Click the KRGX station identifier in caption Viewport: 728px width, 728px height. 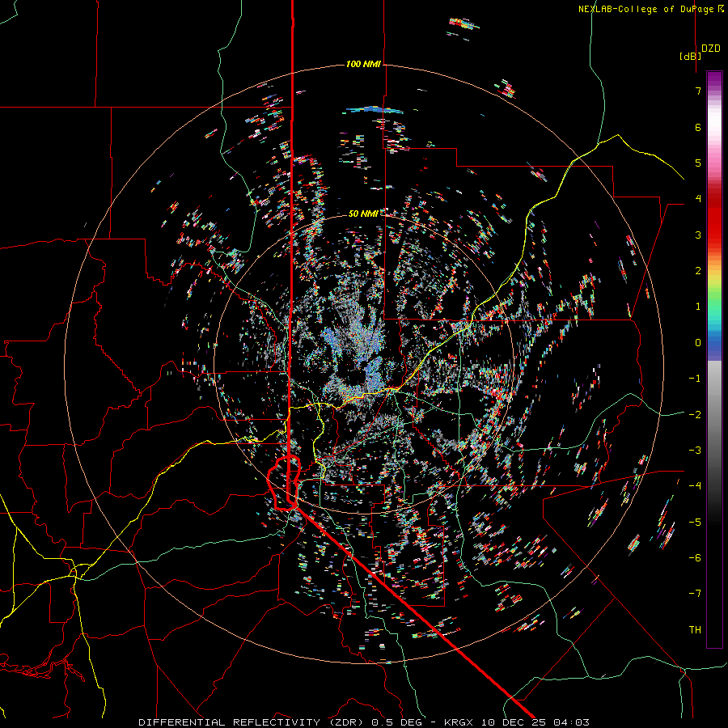point(459,722)
